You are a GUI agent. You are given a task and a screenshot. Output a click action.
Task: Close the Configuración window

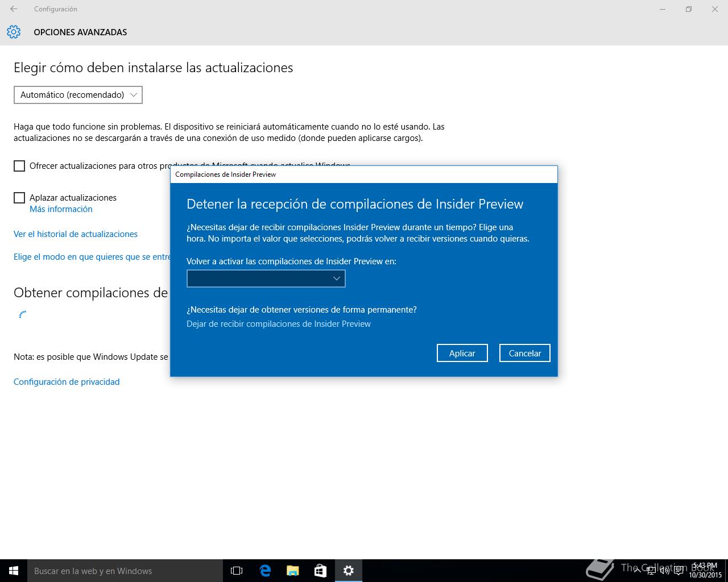715,9
